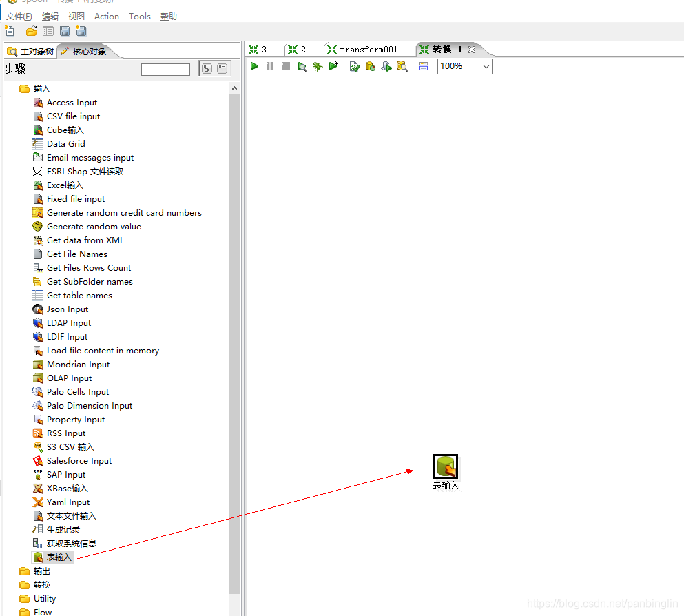
Task: Click the expand all tree icon
Action: pos(207,69)
